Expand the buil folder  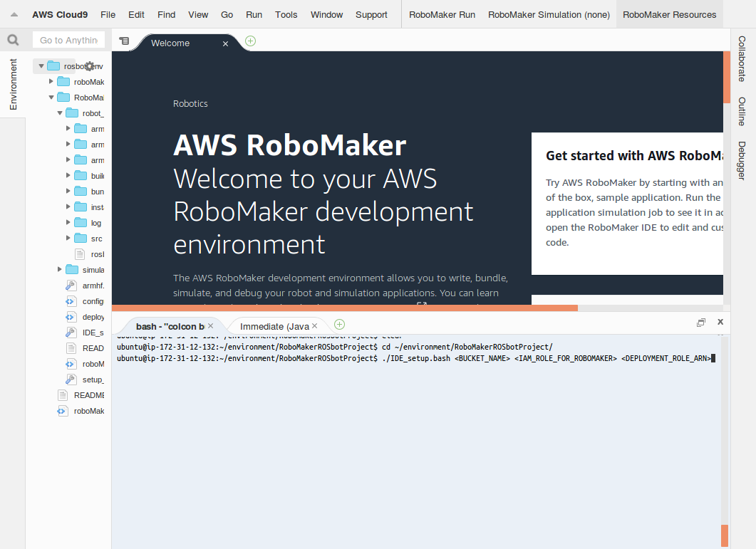point(68,175)
